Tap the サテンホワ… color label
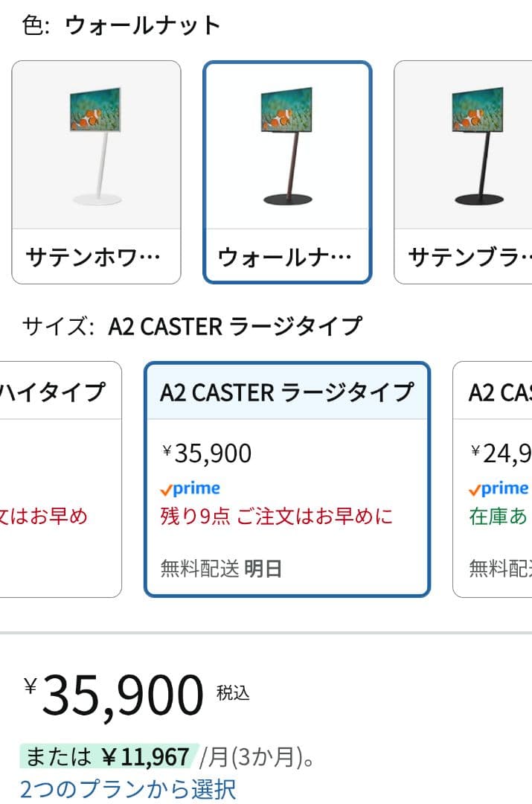The width and height of the screenshot is (532, 804). pos(94,257)
